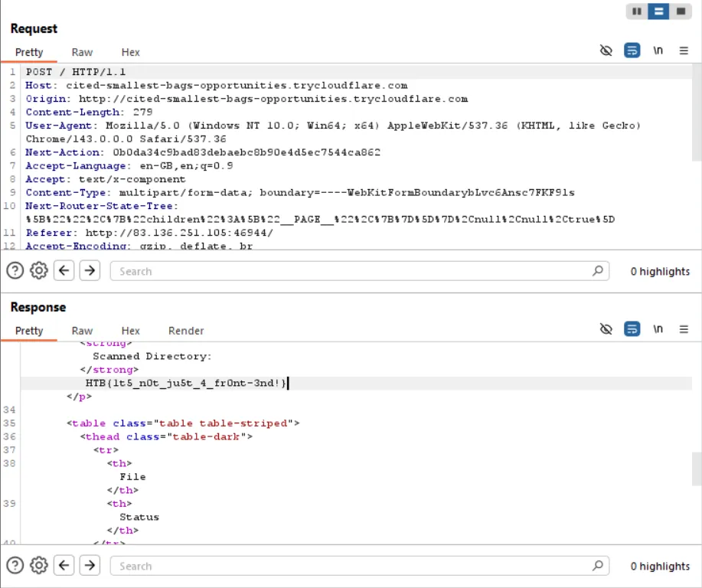Click the Response vertical scrollbar
Viewport: 702px width, 588px height.
(x=697, y=467)
